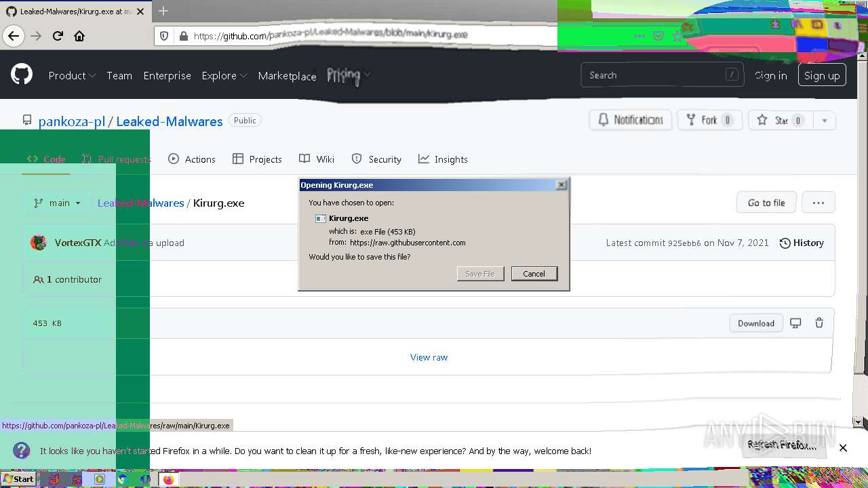This screenshot has height=488, width=868.
Task: Open GitHub Marketplace
Action: tap(287, 75)
